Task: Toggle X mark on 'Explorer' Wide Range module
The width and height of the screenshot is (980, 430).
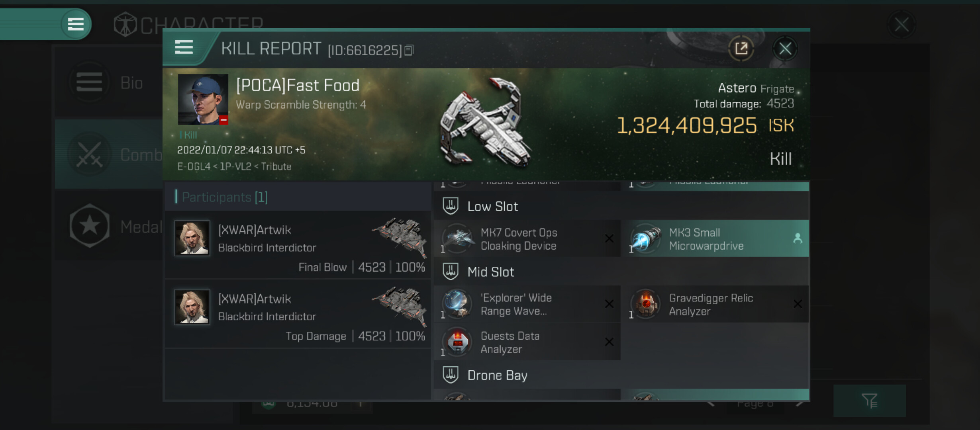Action: coord(609,304)
